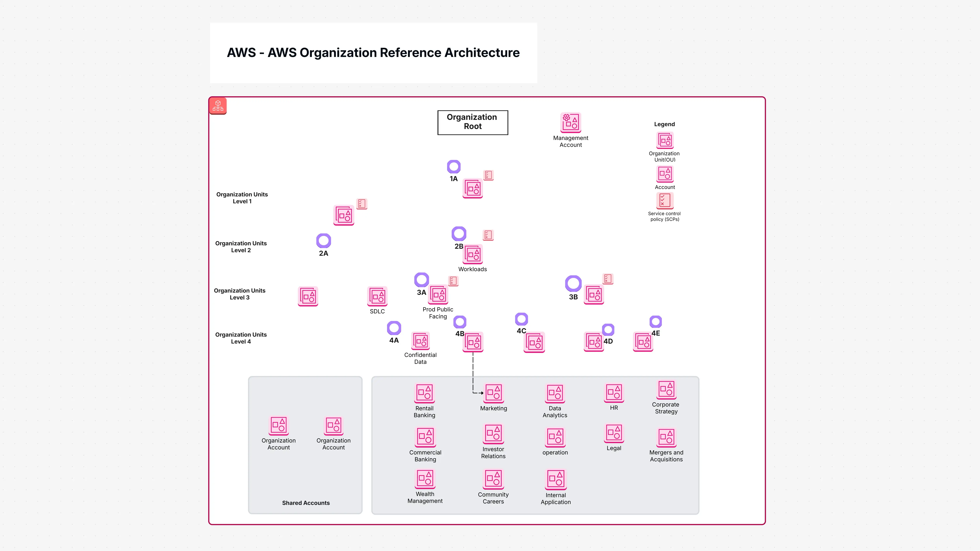Select the Management Account icon
The width and height of the screenshot is (980, 551).
click(x=570, y=122)
